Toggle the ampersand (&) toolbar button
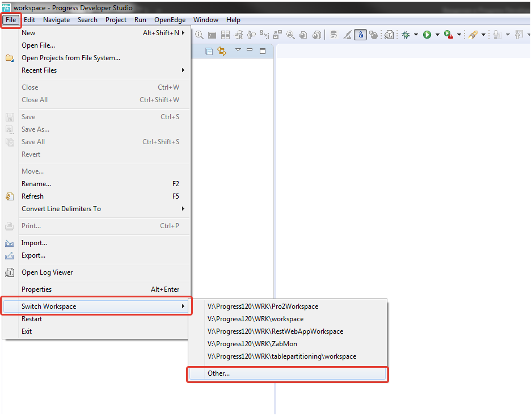 pos(360,35)
